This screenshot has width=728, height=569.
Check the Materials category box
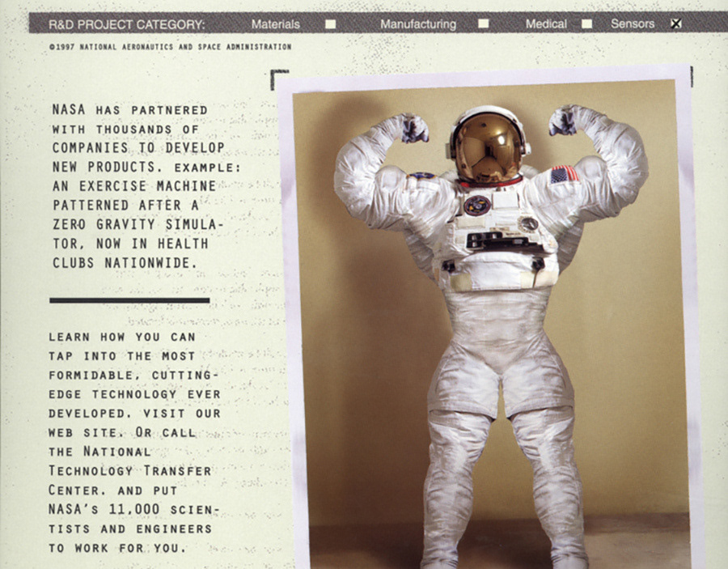[x=330, y=24]
